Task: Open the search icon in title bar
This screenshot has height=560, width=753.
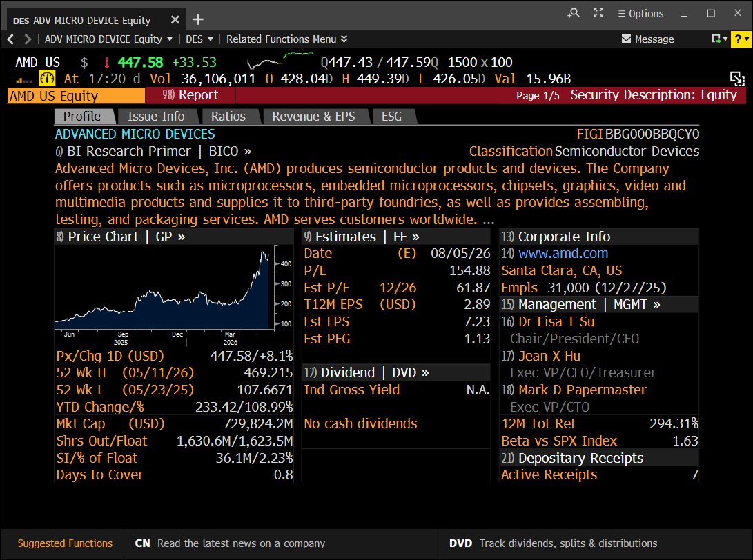Action: 574,13
